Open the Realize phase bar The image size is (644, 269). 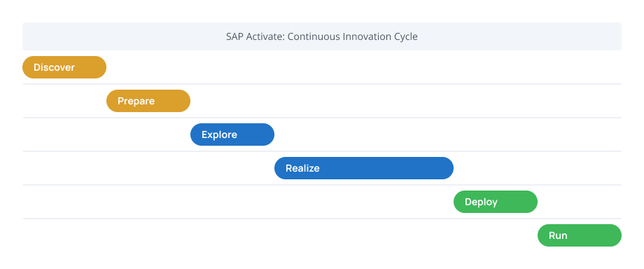click(x=364, y=168)
